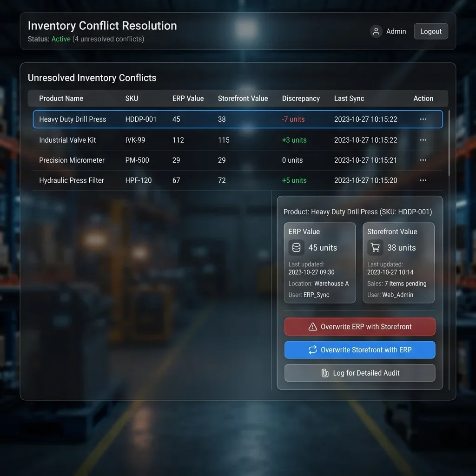The height and width of the screenshot is (476, 476).
Task: Click the paperclip icon on audit button
Action: [x=325, y=373]
